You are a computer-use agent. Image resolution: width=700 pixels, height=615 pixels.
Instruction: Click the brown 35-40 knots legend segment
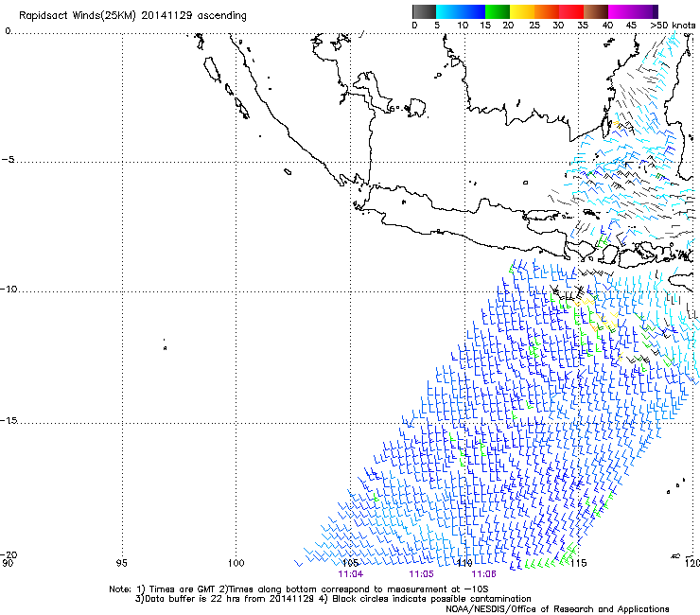pyautogui.click(x=596, y=11)
